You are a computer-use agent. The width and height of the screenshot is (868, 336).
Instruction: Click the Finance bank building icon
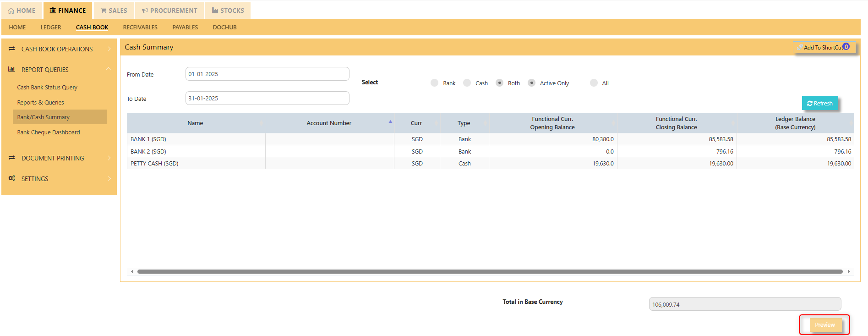coord(53,11)
